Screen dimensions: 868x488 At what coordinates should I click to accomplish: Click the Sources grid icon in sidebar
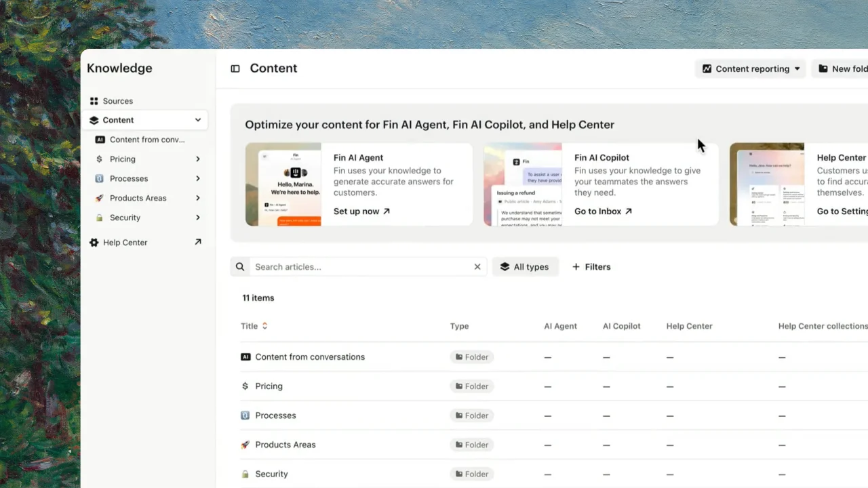[94, 101]
